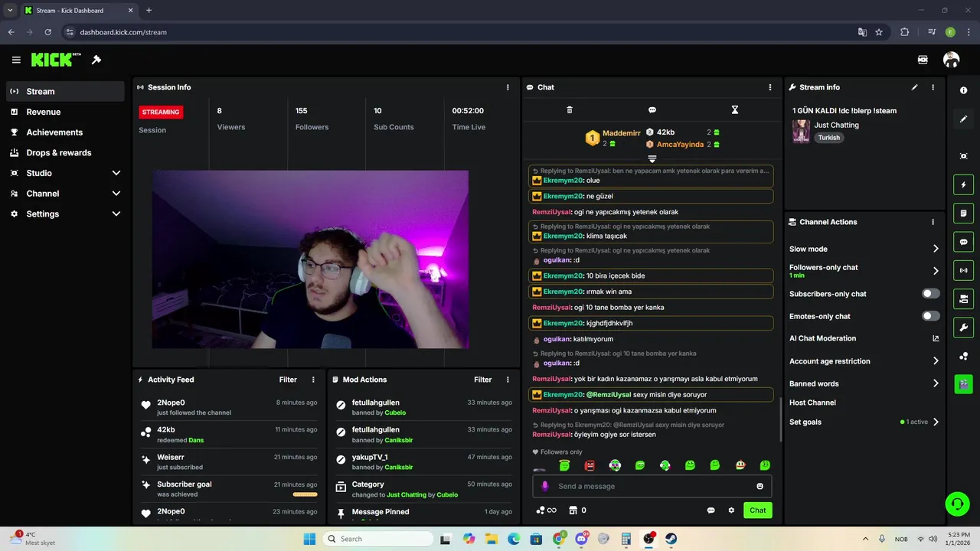Click the hourglass icon in chat toolbar
The image size is (980, 551).
pos(734,110)
